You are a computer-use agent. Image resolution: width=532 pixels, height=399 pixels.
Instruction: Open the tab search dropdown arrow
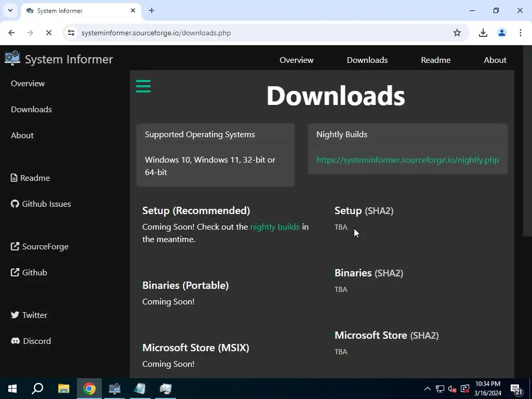[10, 10]
